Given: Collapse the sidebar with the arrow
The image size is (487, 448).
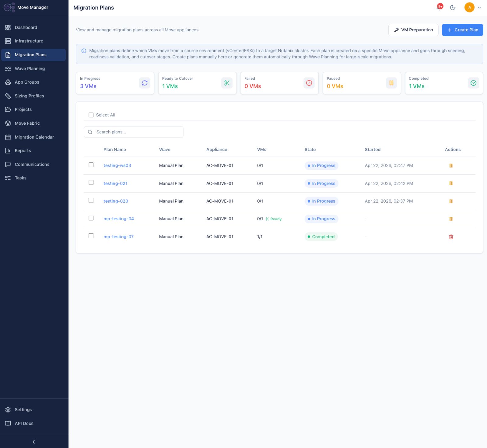Looking at the screenshot, I should coord(34,442).
